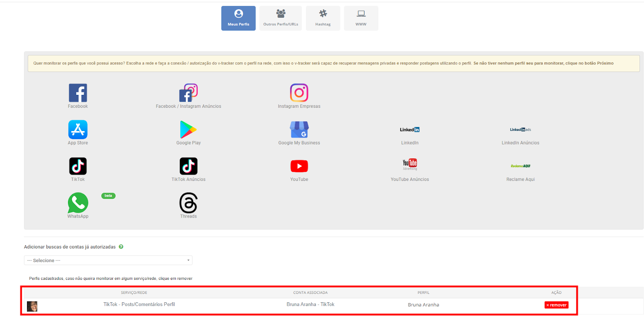Click Bruna Aranha profile thumbnail

click(x=32, y=306)
